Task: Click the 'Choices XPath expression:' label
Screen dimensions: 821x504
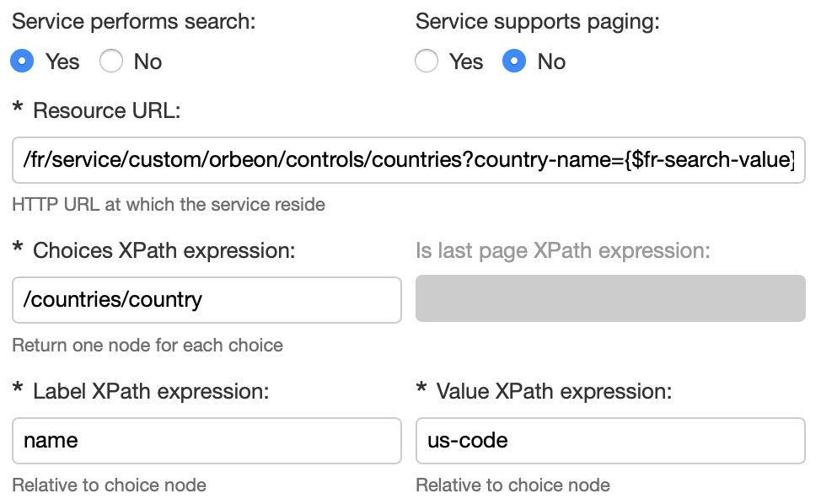Action: [164, 250]
